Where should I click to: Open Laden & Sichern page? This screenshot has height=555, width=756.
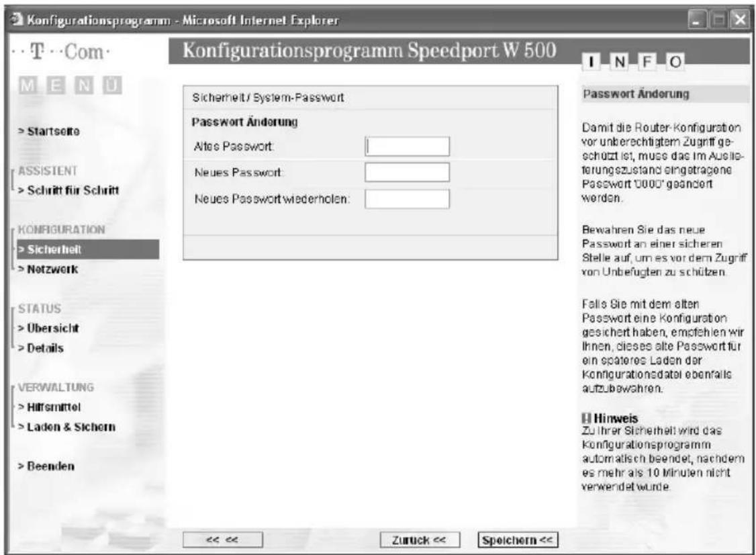point(66,427)
